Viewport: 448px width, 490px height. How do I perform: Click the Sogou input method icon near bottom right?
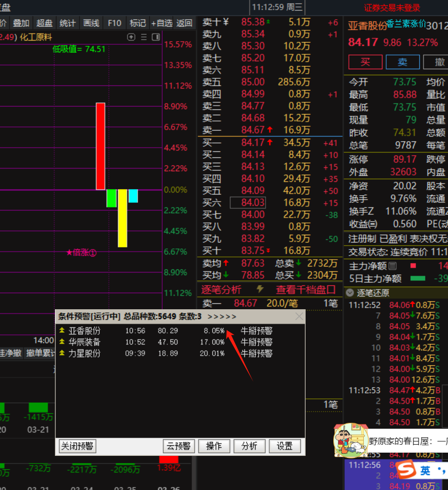tap(406, 469)
